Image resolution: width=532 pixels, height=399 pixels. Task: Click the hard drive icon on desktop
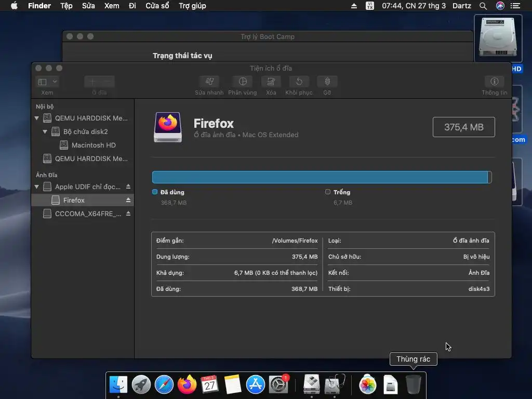pyautogui.click(x=498, y=38)
